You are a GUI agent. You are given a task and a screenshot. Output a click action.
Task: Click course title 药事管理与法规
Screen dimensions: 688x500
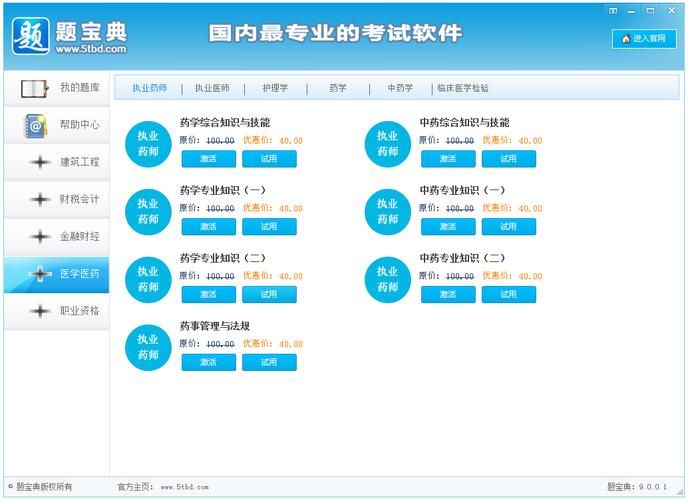click(x=215, y=326)
